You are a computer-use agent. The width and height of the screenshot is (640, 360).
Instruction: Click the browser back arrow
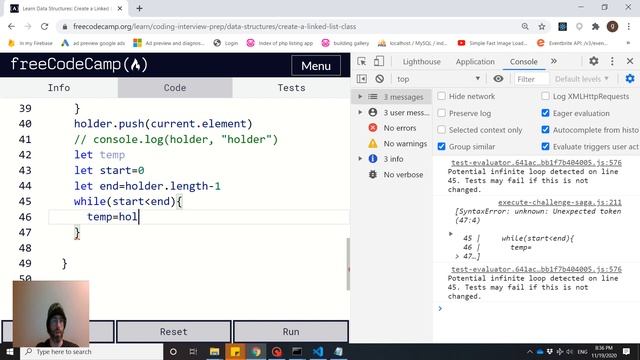click(11, 27)
